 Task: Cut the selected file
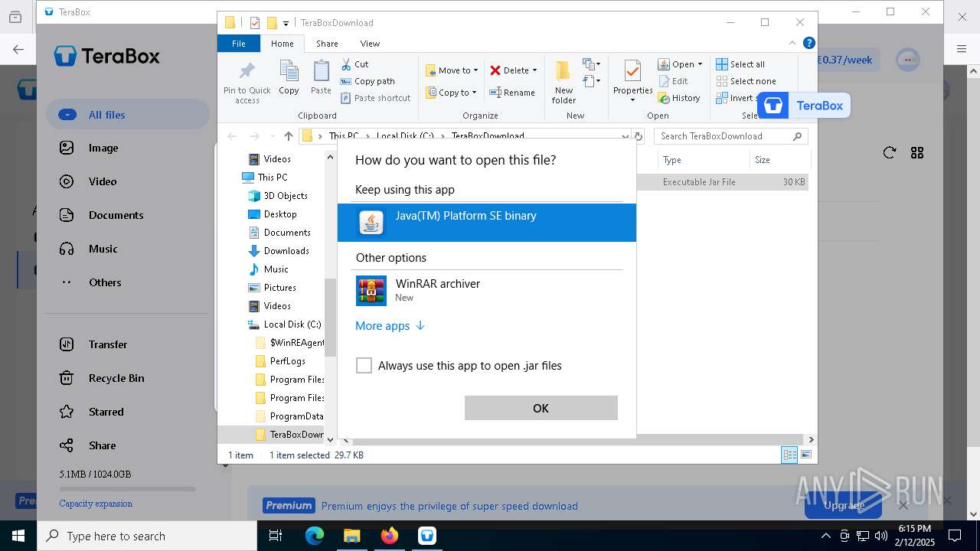pyautogui.click(x=354, y=64)
